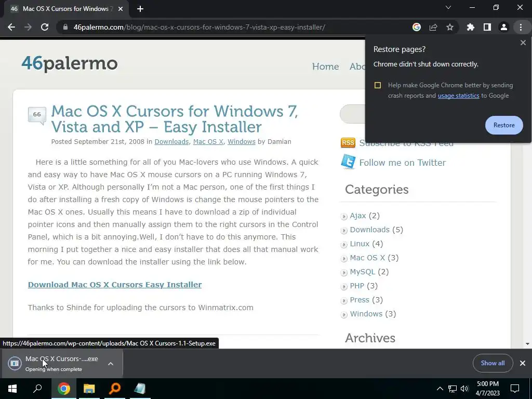Click the forward navigation arrow

point(28,27)
